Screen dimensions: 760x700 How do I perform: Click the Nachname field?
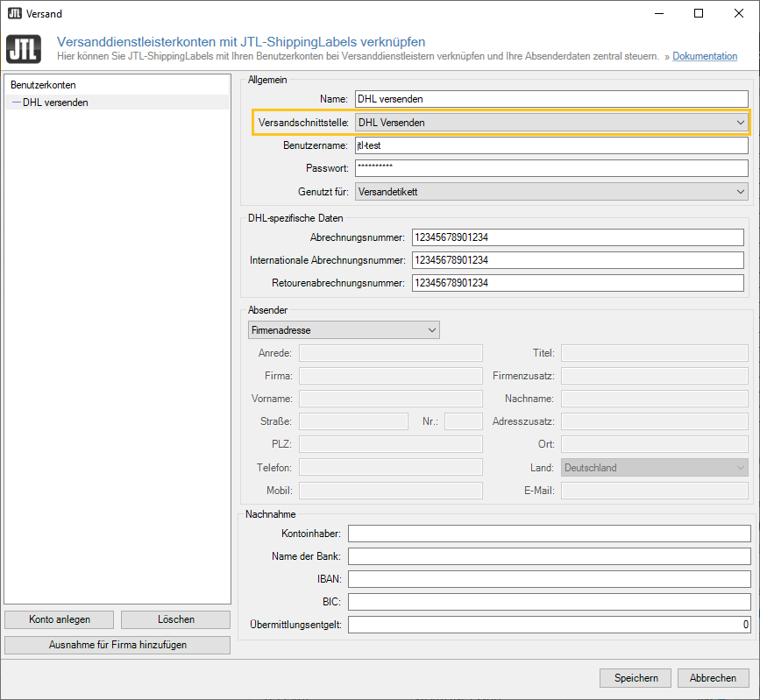[x=654, y=399]
